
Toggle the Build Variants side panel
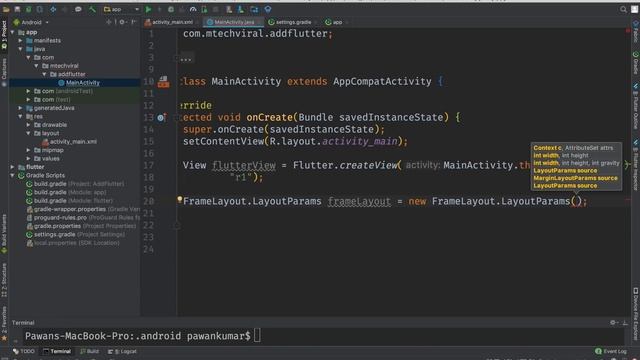point(4,233)
